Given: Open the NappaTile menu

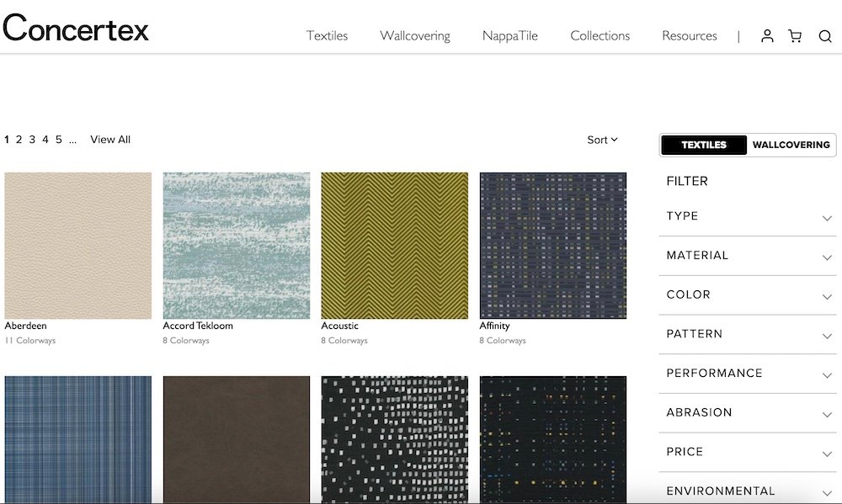Looking at the screenshot, I should (510, 36).
